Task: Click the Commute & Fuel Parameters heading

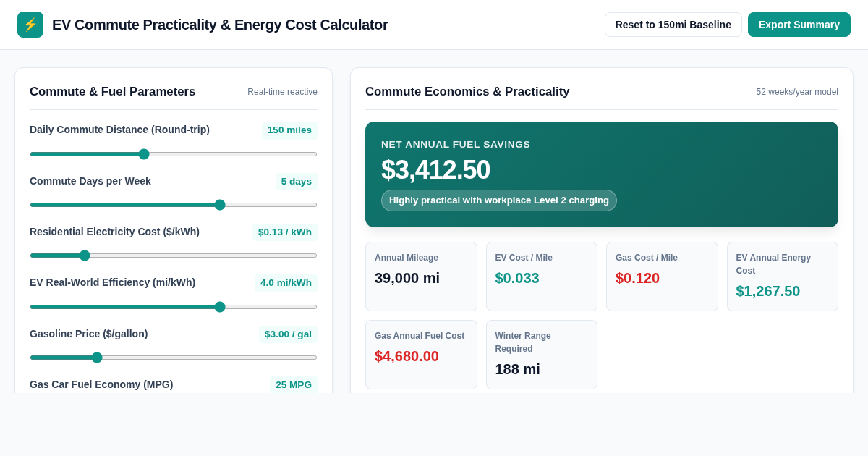Action: [113, 92]
